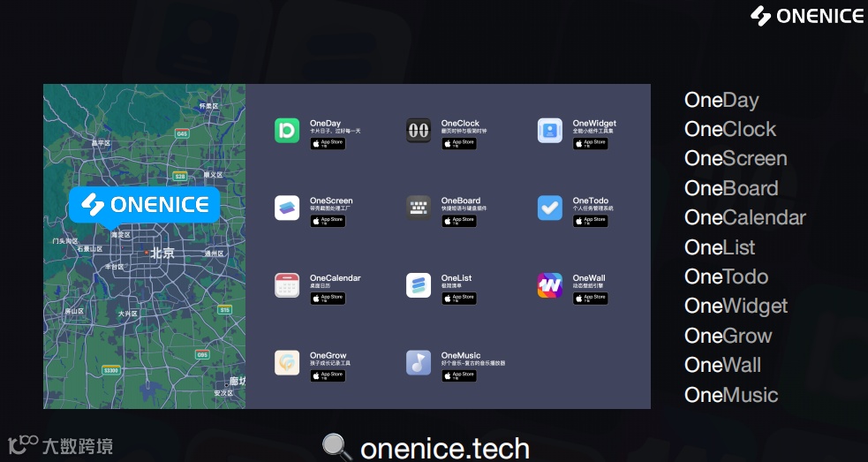
Task: Click the 房山区 label on the map
Action: 74,311
